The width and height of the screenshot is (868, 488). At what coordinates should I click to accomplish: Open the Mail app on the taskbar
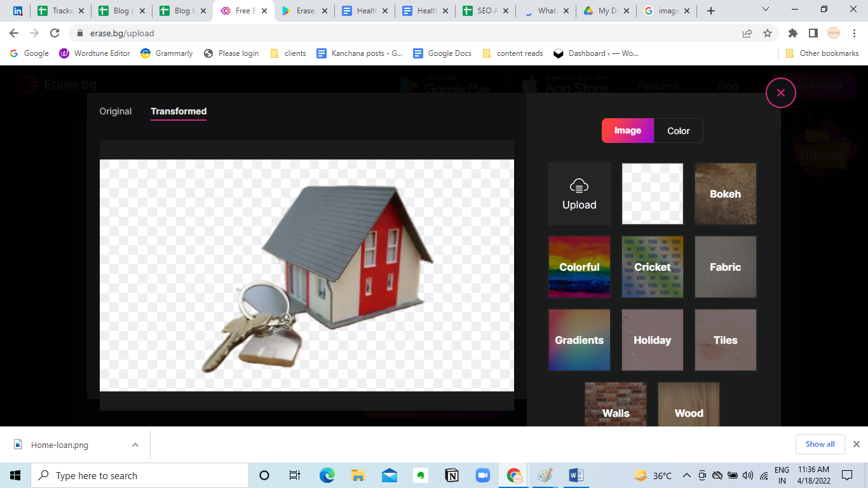coord(389,475)
